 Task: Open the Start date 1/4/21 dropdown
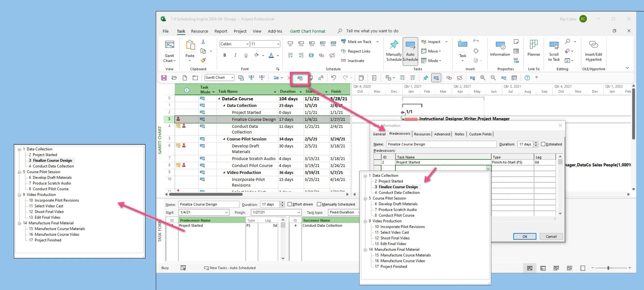tap(226, 212)
